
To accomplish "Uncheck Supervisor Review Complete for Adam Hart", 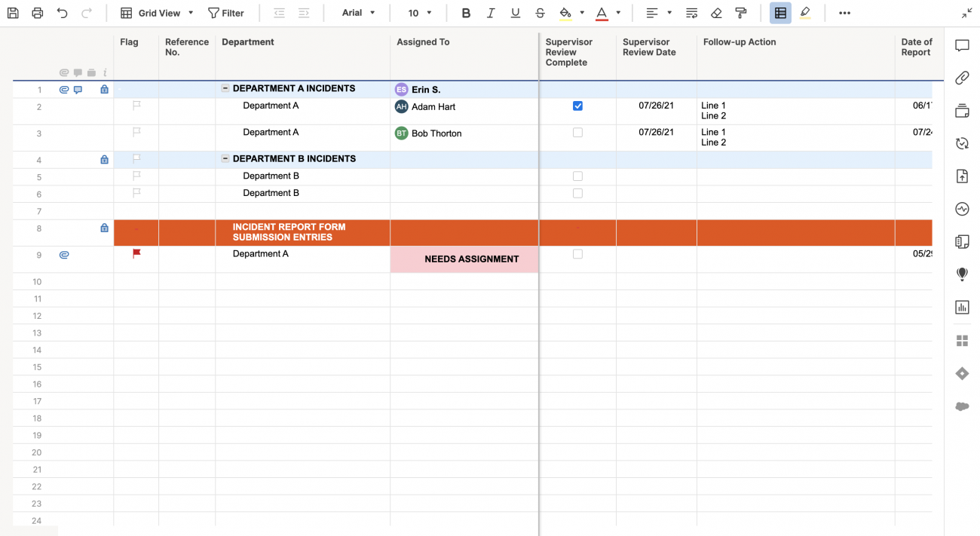I will coord(577,106).
